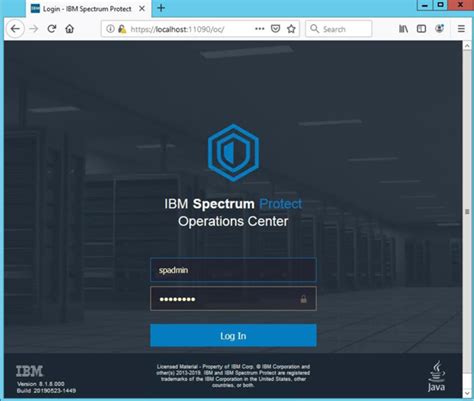Open a new tab with plus button
Screen dimensions: 474x401
point(161,8)
